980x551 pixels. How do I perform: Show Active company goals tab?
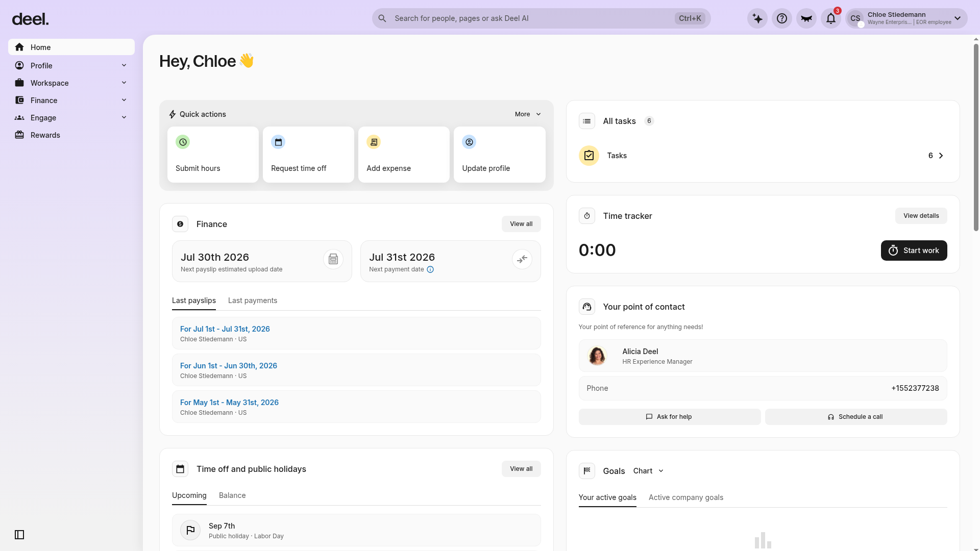(x=686, y=497)
